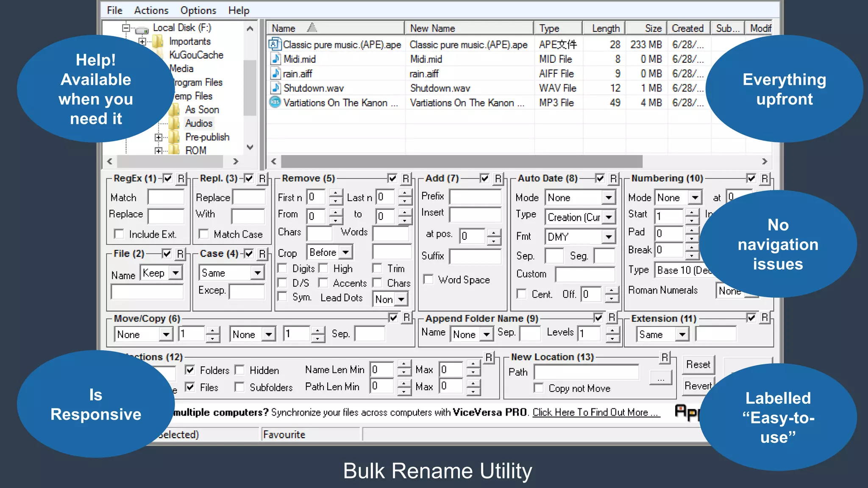Enable the Include Ext. checkbox
Screen dimensions: 868x488
[120, 234]
